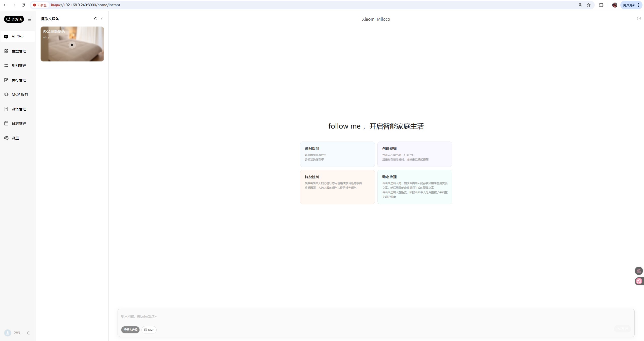Image resolution: width=644 pixels, height=341 pixels.
Task: Open the browser extensions puzzle icon
Action: click(x=601, y=5)
